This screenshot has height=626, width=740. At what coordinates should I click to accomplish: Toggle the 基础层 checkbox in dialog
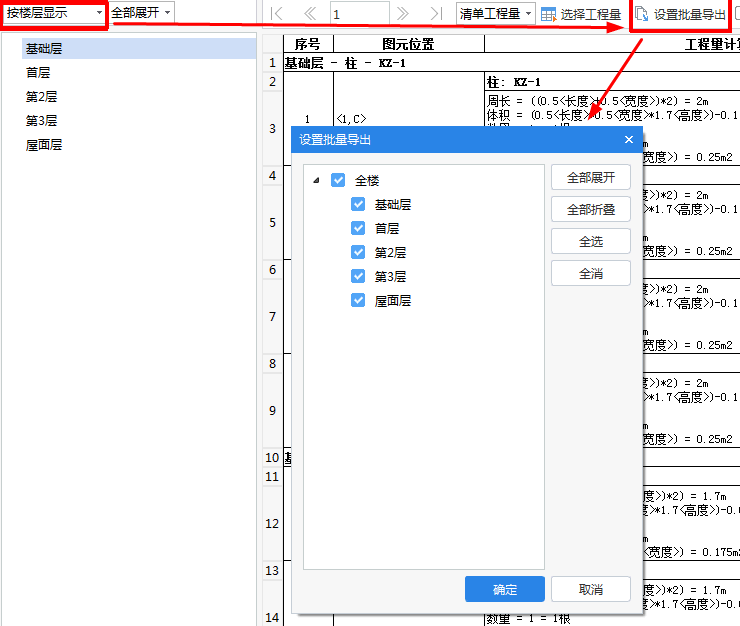coord(358,205)
